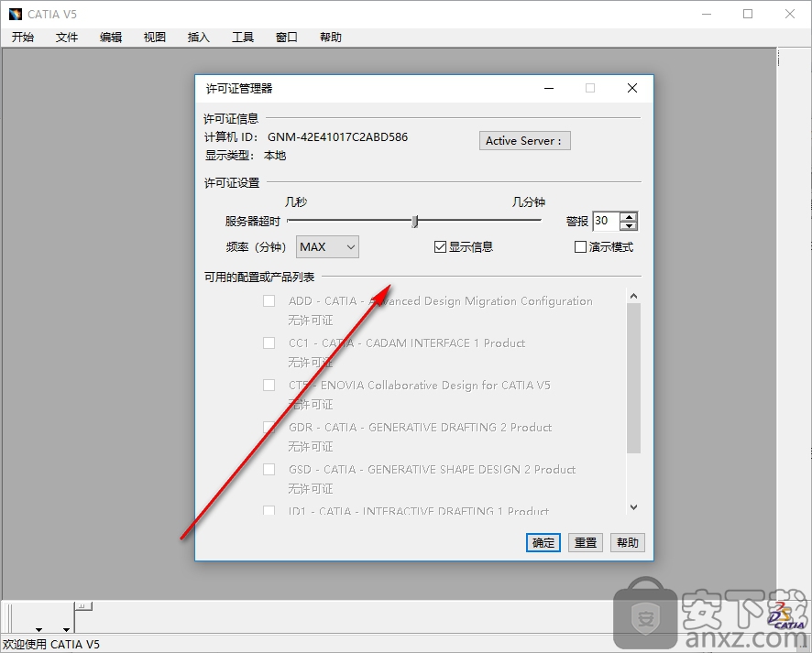Click the 重置 reset button

pyautogui.click(x=586, y=542)
